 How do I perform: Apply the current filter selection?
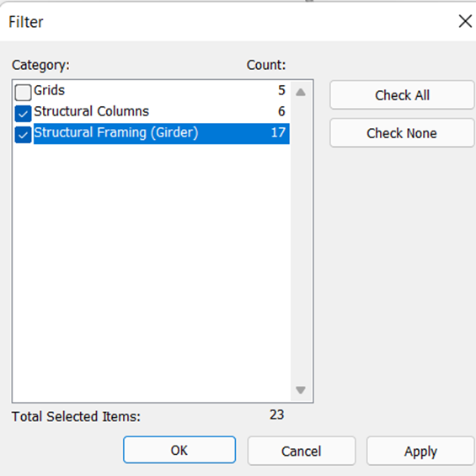(x=420, y=451)
